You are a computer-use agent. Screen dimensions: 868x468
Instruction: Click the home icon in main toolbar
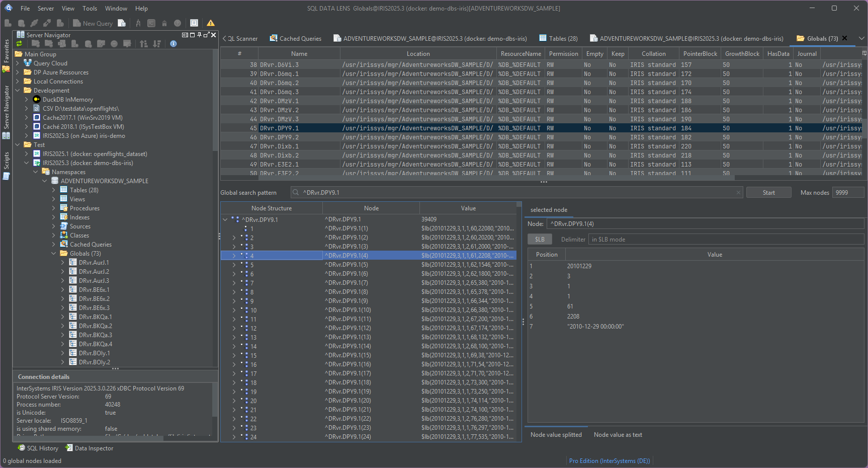click(x=164, y=23)
